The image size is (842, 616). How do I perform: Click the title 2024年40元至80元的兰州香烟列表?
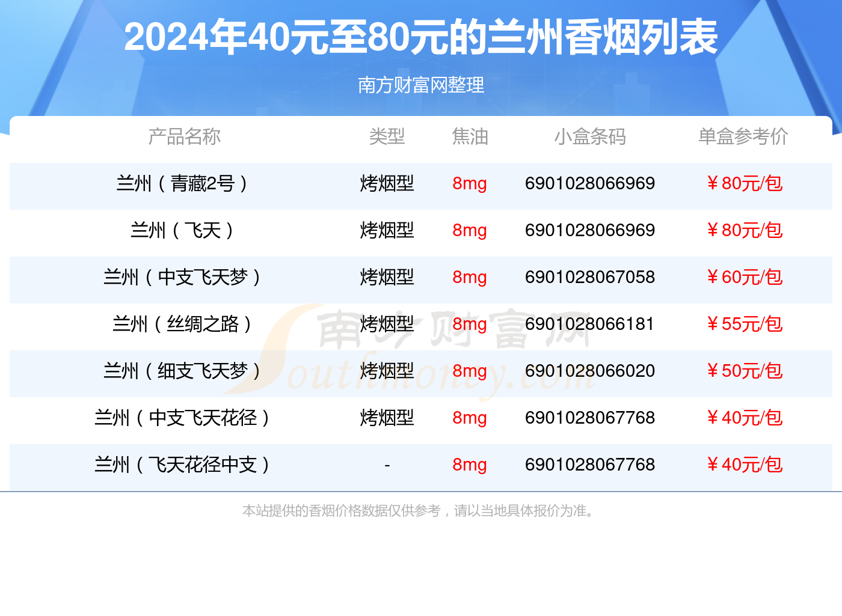pos(421,37)
